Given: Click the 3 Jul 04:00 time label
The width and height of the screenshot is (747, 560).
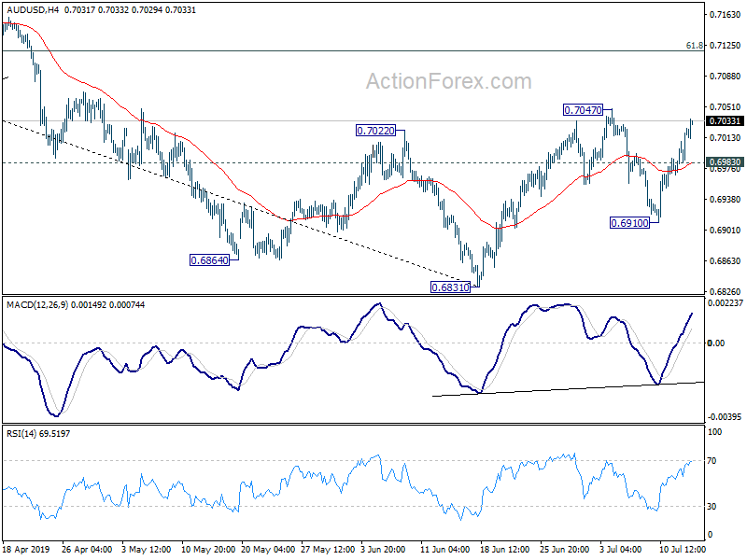Looking at the screenshot, I should [x=620, y=549].
